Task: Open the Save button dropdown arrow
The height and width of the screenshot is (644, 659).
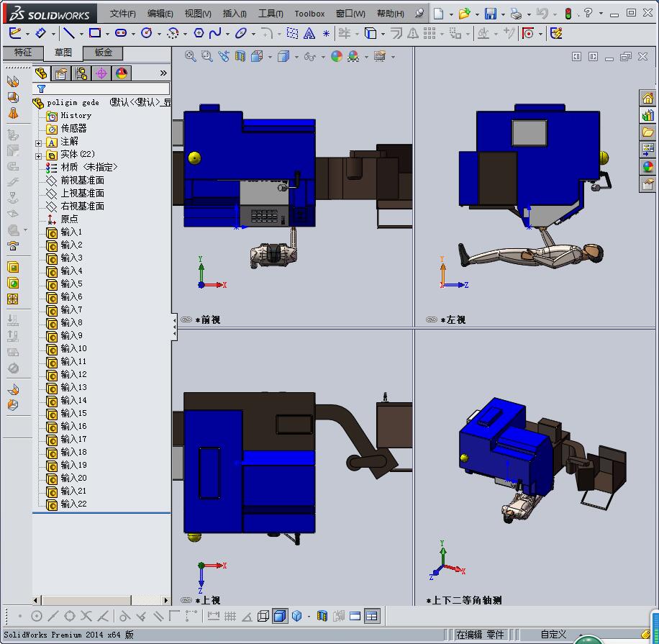Action: (503, 14)
